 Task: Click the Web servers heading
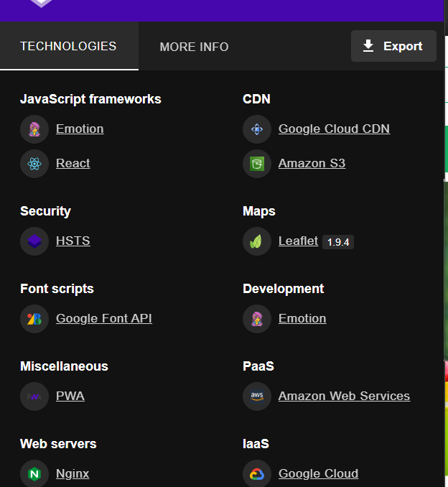58,444
